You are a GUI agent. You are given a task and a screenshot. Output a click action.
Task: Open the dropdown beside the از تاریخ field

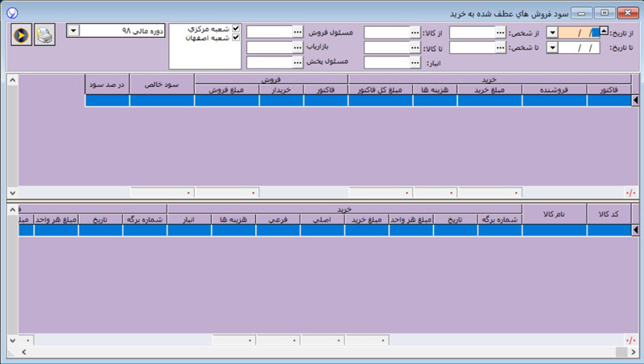[x=552, y=32]
